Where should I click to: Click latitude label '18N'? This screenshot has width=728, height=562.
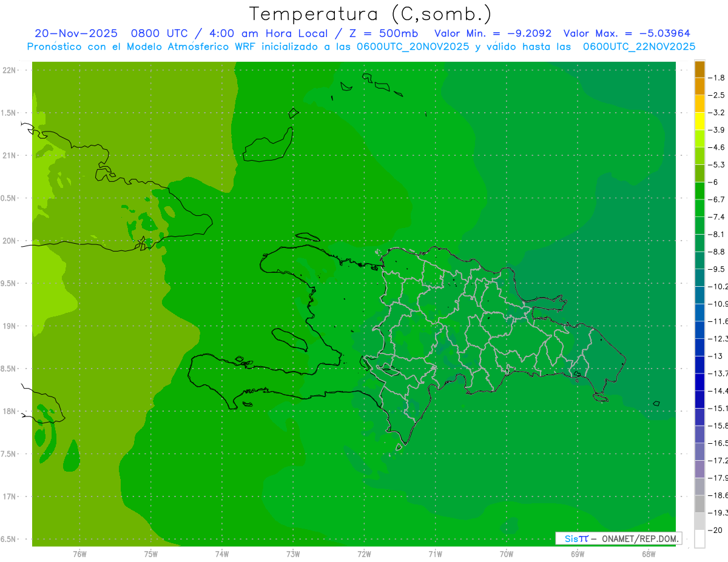pos(8,412)
